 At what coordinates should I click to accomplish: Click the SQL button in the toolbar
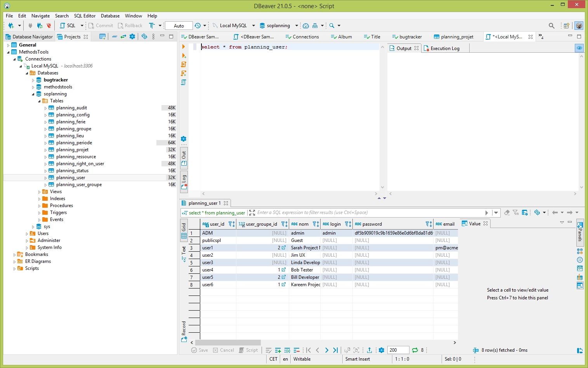click(x=68, y=26)
